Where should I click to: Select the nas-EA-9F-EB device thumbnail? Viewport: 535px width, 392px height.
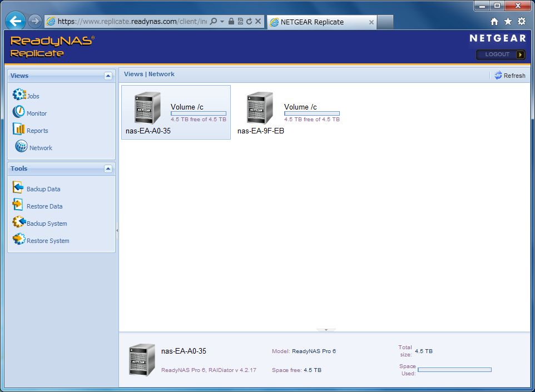(260, 108)
